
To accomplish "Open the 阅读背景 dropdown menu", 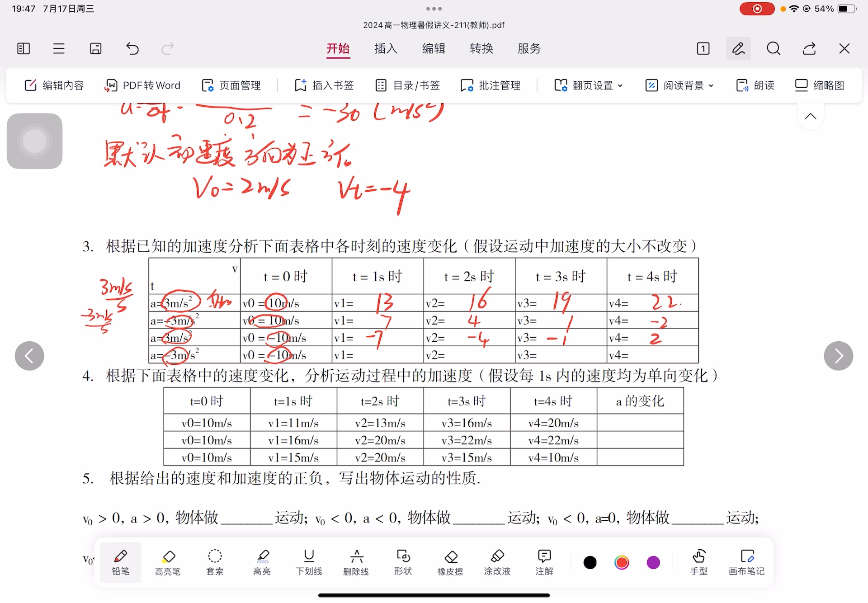I will (x=680, y=85).
